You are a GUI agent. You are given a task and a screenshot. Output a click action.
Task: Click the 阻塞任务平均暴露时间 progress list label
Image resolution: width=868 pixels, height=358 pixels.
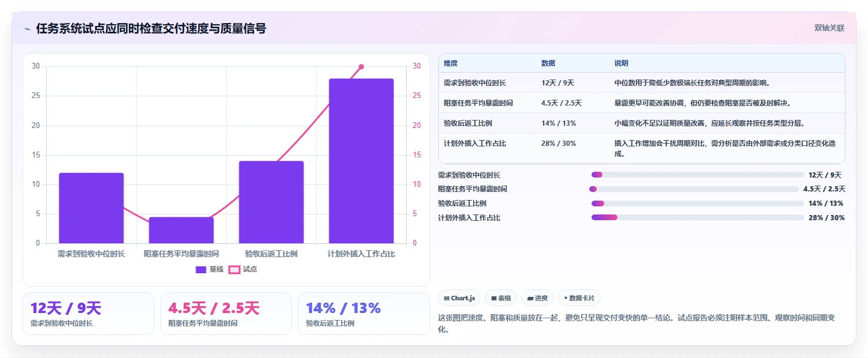tap(472, 189)
